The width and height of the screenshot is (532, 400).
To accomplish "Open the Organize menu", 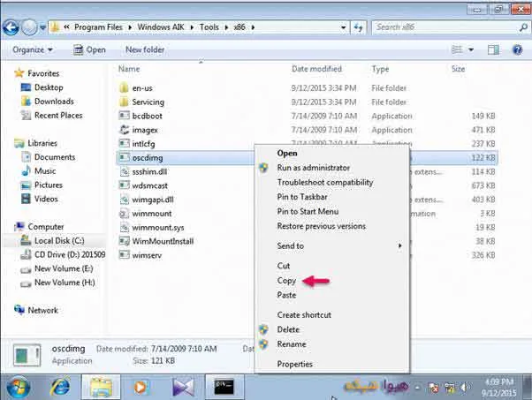I will pos(33,49).
